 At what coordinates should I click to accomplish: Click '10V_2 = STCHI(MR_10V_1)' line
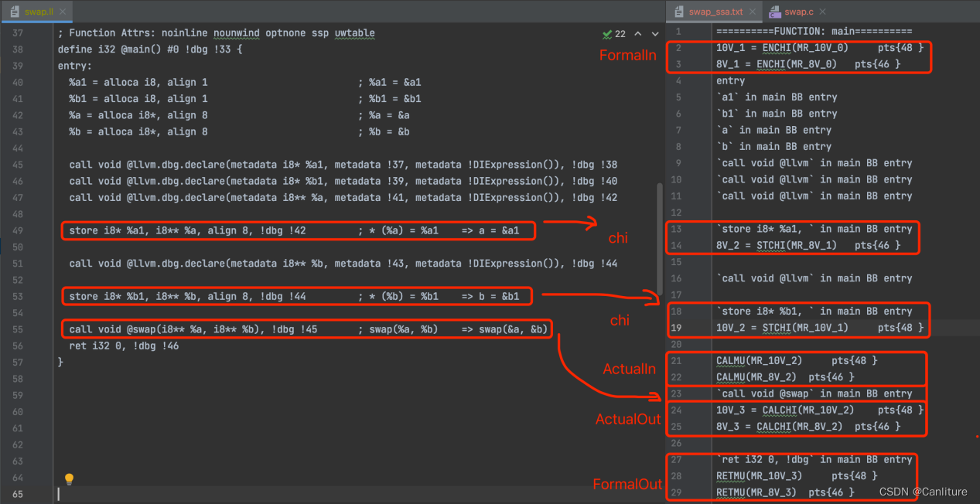[x=819, y=328]
